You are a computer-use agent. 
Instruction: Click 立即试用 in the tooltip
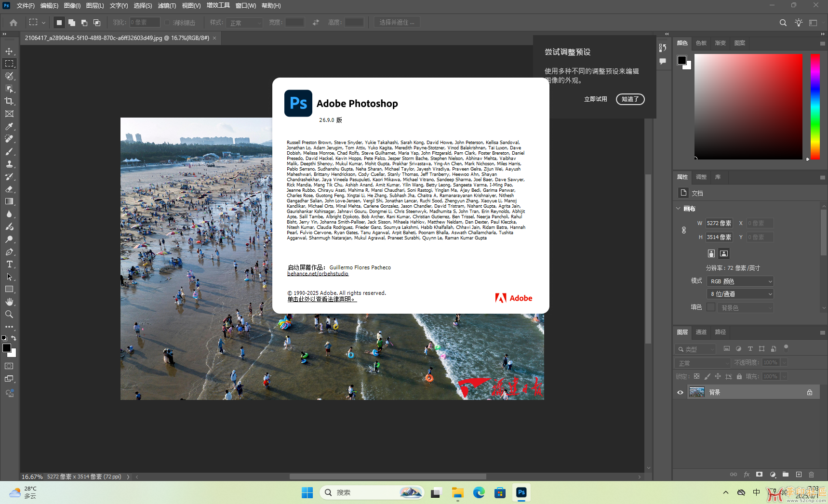coord(596,99)
